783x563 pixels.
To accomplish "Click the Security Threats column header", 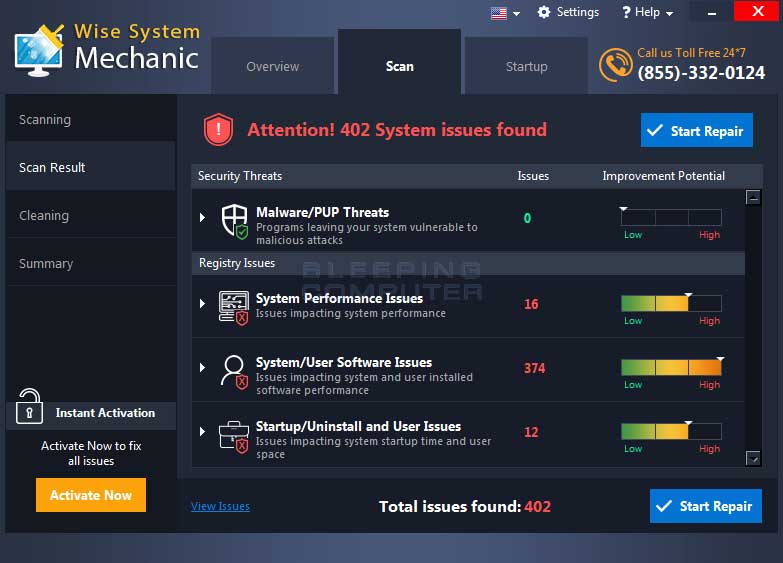I will click(240, 176).
